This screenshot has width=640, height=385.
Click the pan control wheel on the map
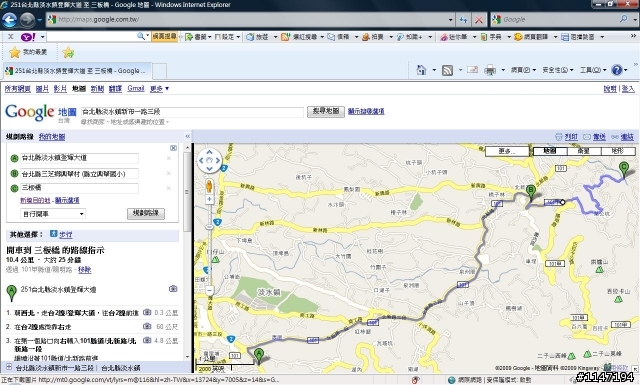(209, 160)
